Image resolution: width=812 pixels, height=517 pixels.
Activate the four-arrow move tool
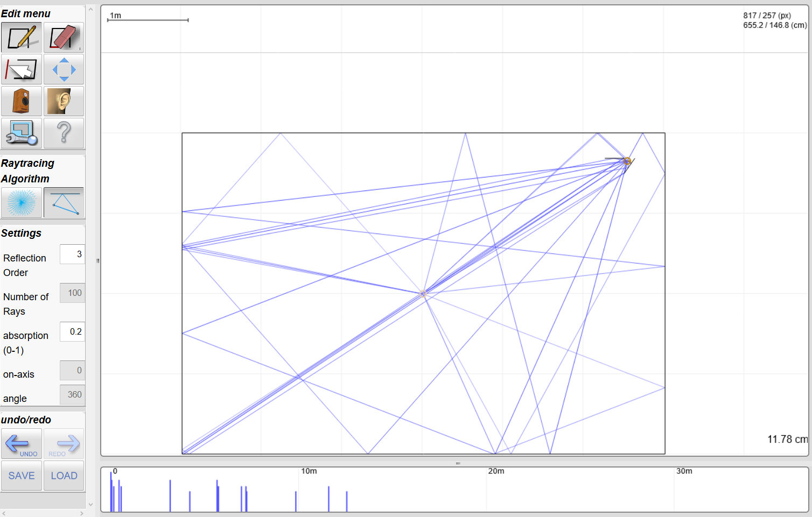64,69
